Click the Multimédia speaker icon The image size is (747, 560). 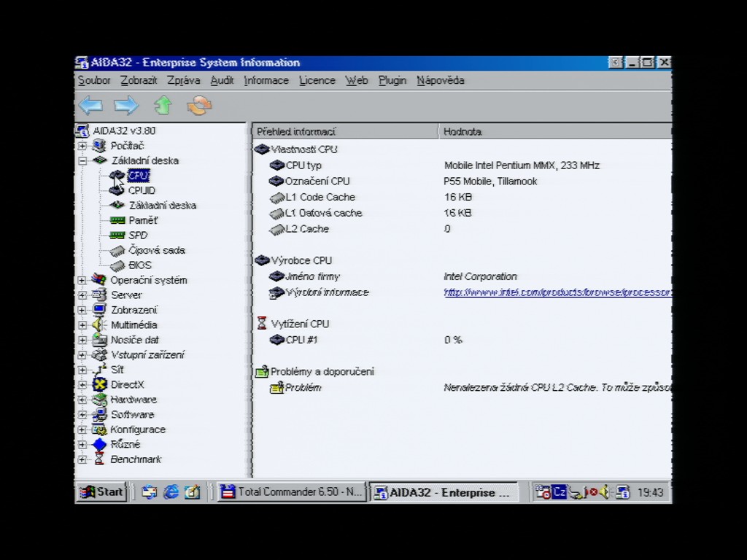[x=99, y=324]
